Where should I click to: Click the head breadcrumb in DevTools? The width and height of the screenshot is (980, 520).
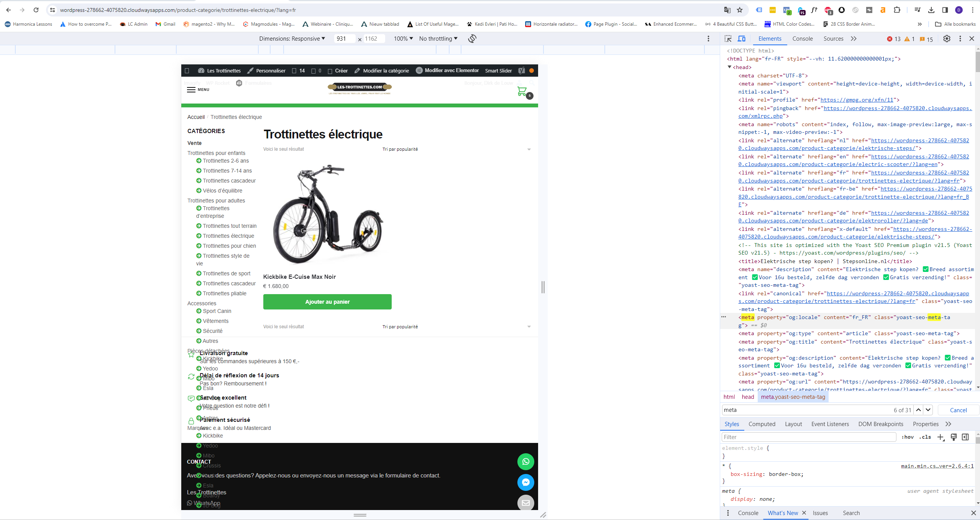coord(748,397)
